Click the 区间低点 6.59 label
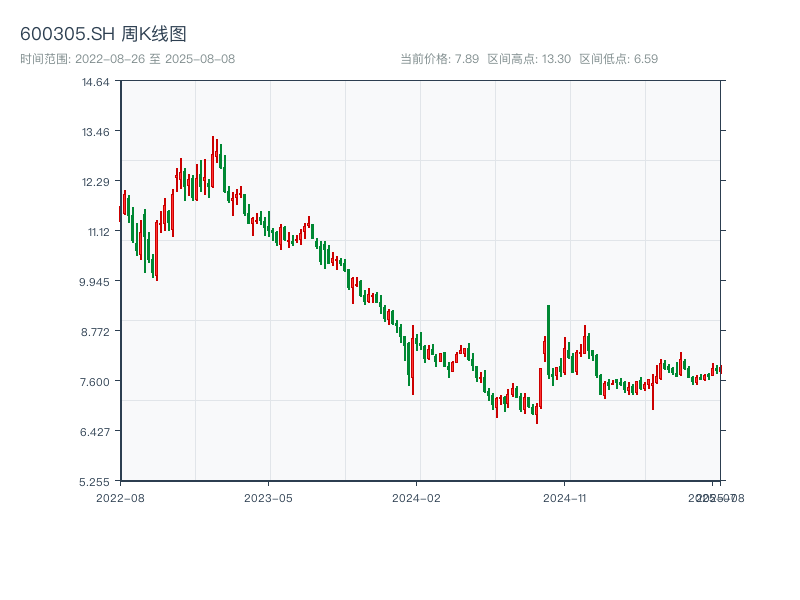The image size is (800, 600). click(618, 59)
